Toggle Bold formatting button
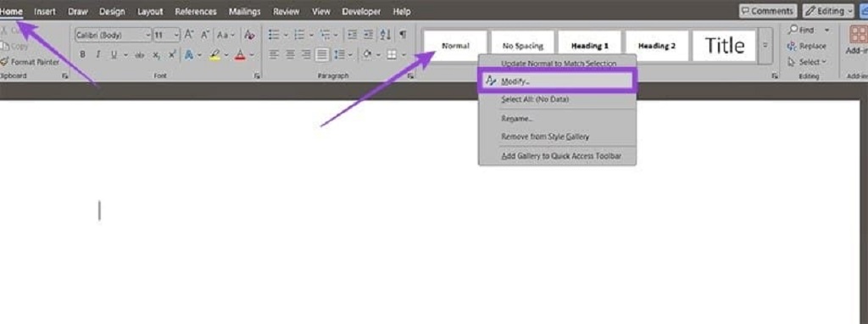The height and width of the screenshot is (324, 868). click(83, 55)
